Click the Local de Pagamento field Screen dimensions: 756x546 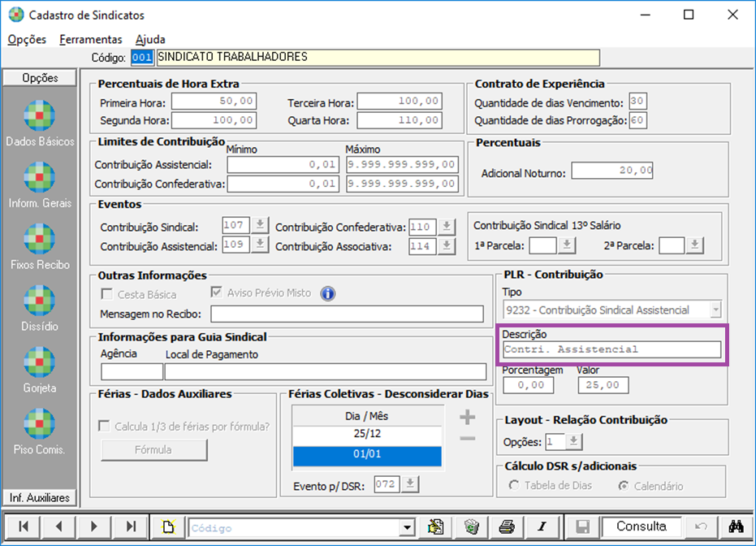pyautogui.click(x=326, y=371)
